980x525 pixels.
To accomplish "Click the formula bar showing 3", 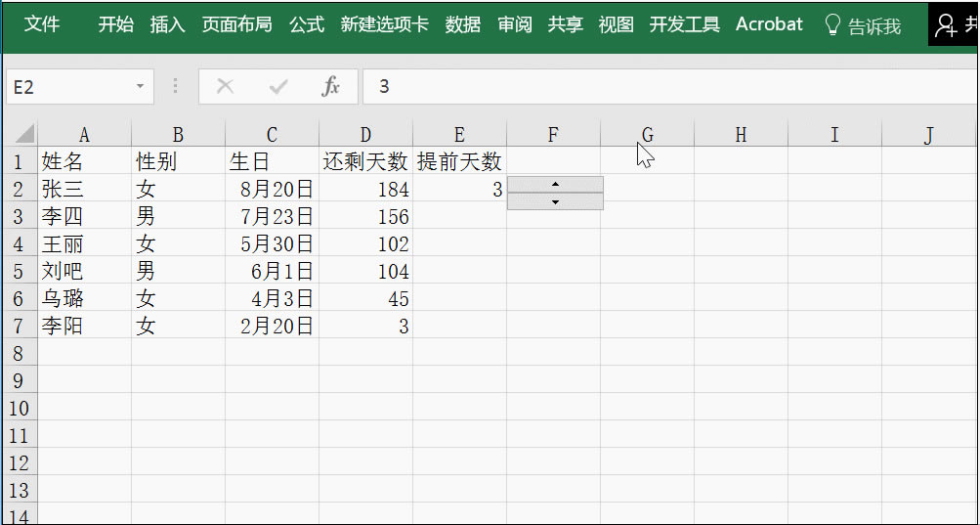I will (x=670, y=86).
